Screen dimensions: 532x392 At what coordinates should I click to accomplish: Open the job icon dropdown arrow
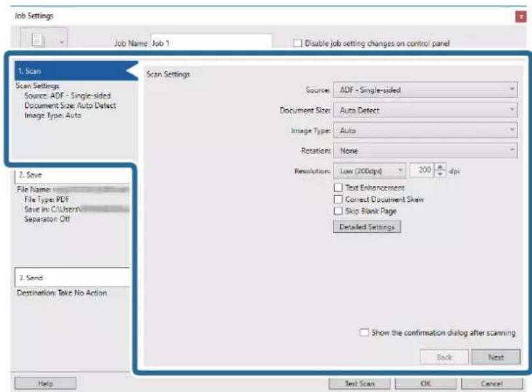click(x=62, y=43)
